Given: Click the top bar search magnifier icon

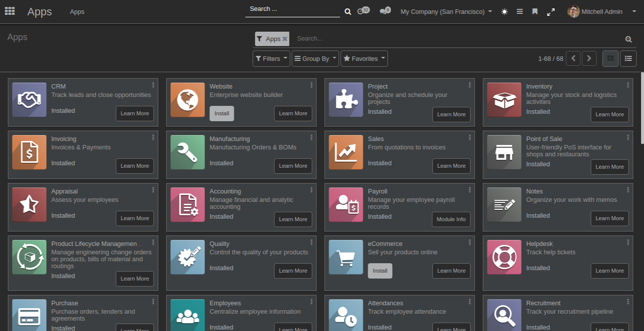Looking at the screenshot, I should [348, 11].
